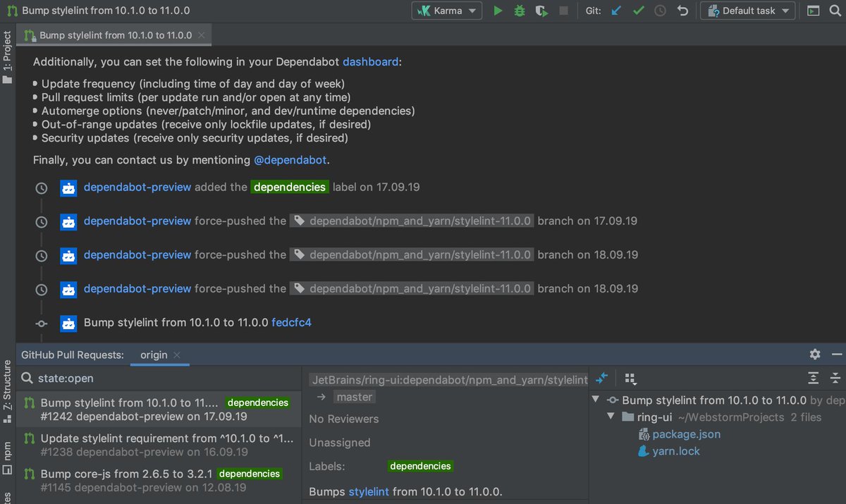Click the yarn.lock file icon
Screen dimensions: 846x504
click(x=643, y=452)
